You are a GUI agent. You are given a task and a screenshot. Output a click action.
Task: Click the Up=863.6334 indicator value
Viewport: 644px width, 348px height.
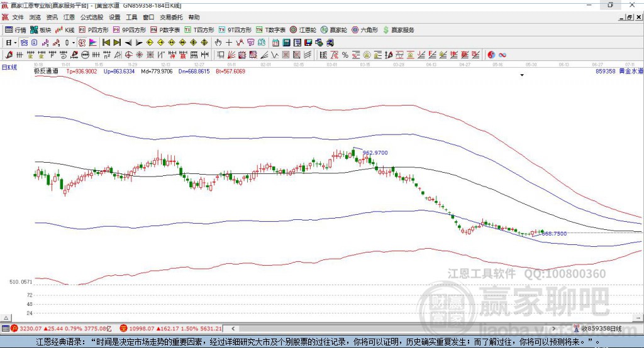coord(119,72)
